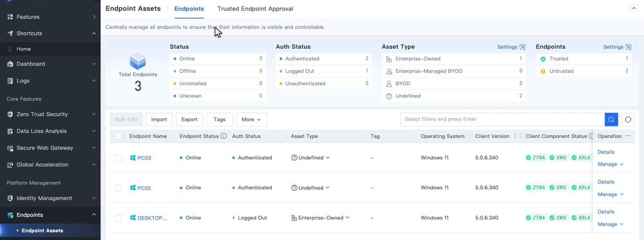Open the Manage dropdown for DESKTOP row
Image resolution: width=644 pixels, height=240 pixels.
pos(611,225)
